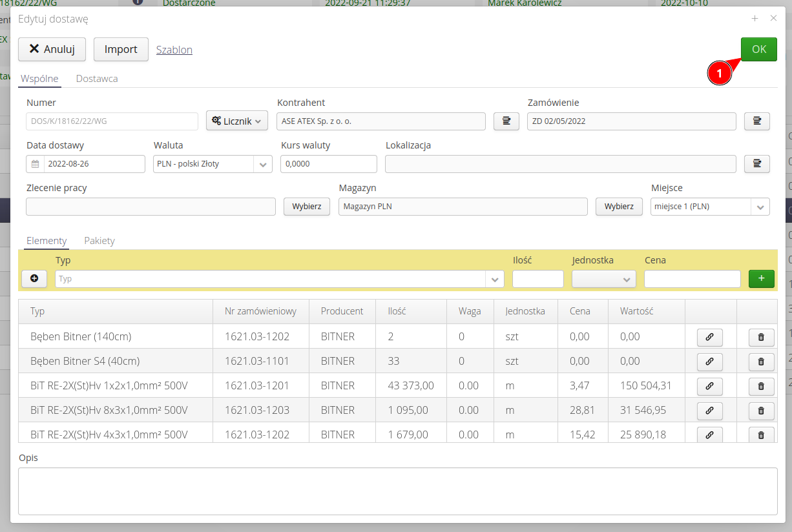Click the list icon next to Kontrahent field
This screenshot has width=792, height=532.
(506, 121)
